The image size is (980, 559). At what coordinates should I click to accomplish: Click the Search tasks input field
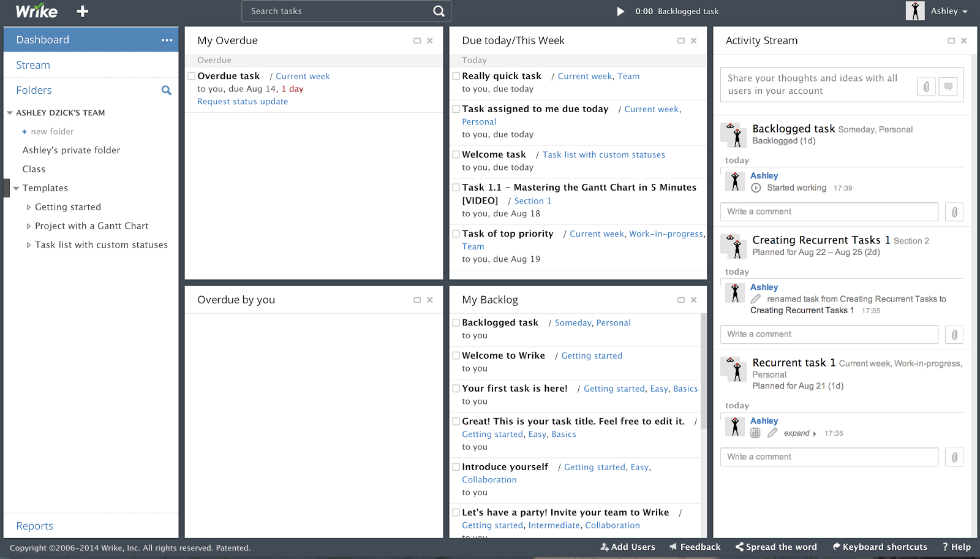click(337, 11)
